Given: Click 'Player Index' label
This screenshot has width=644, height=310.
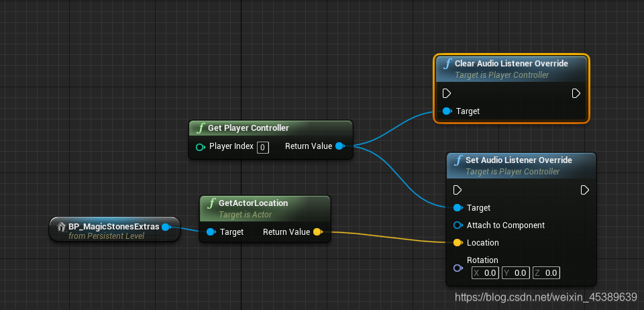Looking at the screenshot, I should point(231,146).
